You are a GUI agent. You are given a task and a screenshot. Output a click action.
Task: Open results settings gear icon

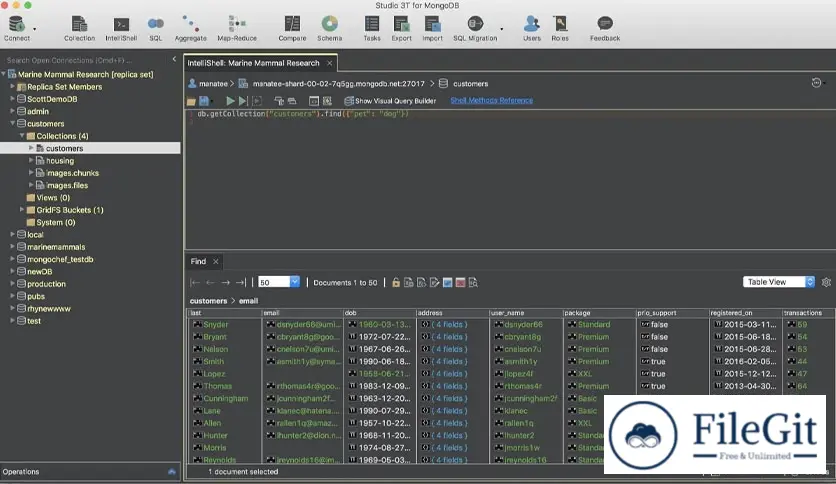[826, 282]
